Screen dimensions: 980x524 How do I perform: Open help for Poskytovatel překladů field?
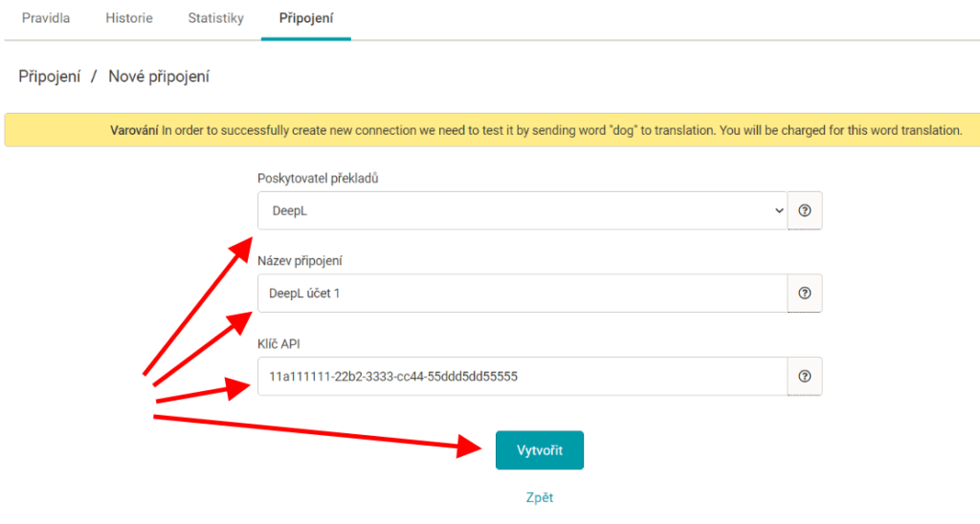[804, 210]
